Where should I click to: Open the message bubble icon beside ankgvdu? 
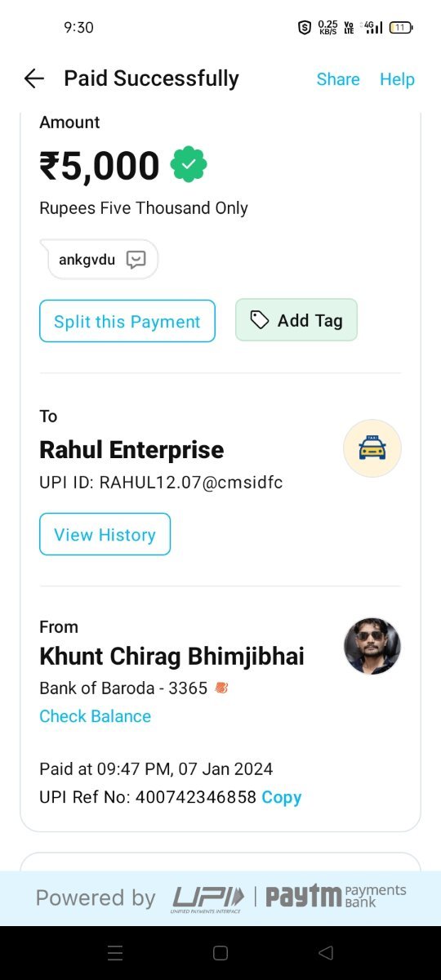point(136,260)
